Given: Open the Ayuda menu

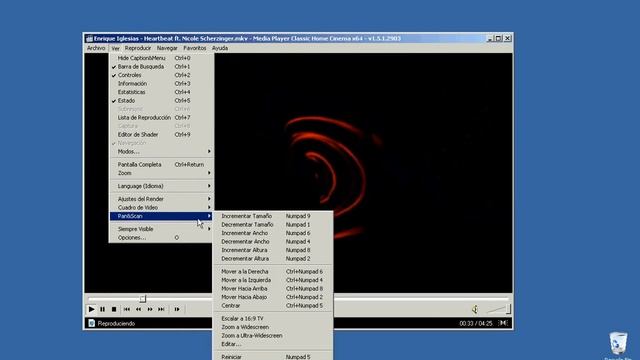Looking at the screenshot, I should click(220, 48).
